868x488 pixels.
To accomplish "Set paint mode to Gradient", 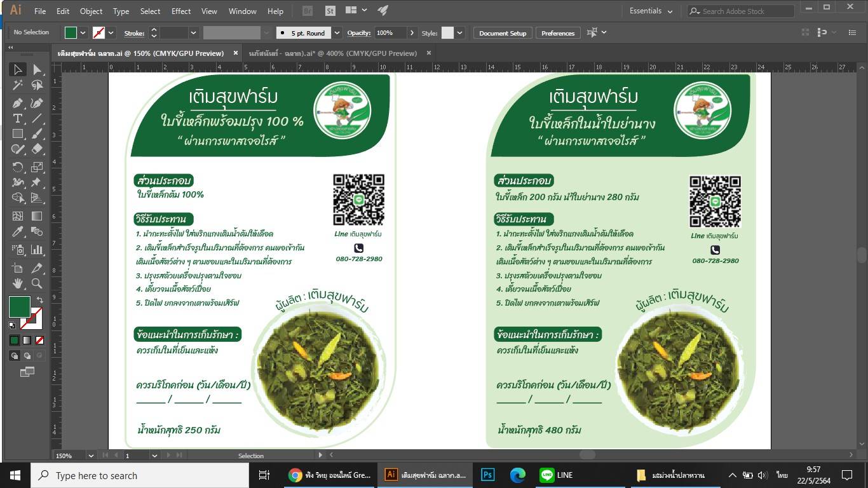I will pyautogui.click(x=27, y=341).
